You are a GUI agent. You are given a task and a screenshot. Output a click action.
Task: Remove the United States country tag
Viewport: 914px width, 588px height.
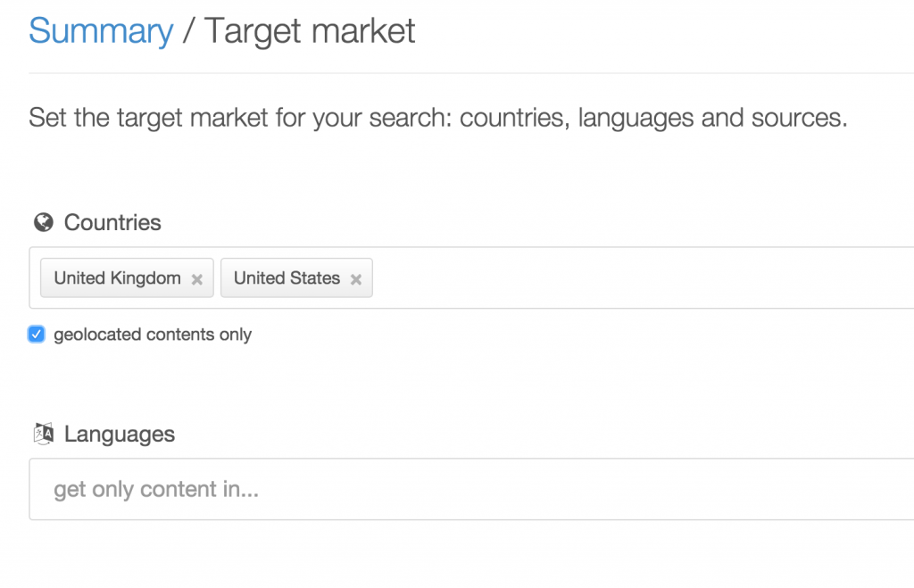tap(356, 279)
